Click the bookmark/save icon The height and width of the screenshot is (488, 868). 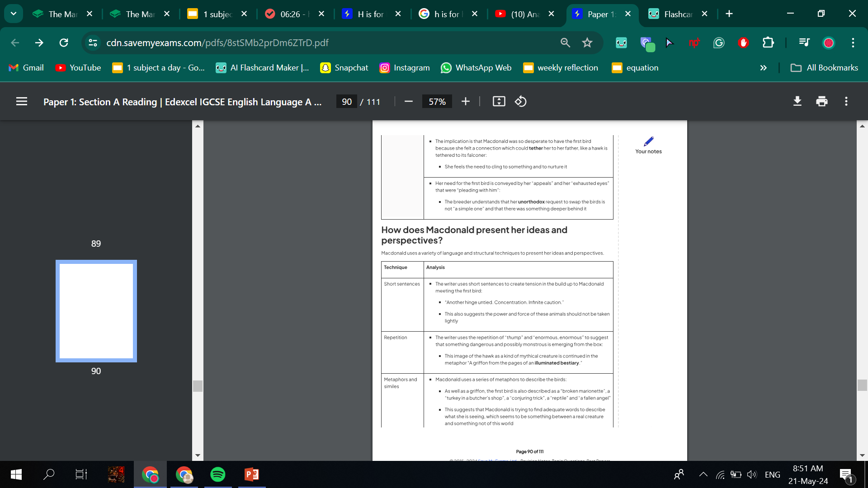[587, 42]
